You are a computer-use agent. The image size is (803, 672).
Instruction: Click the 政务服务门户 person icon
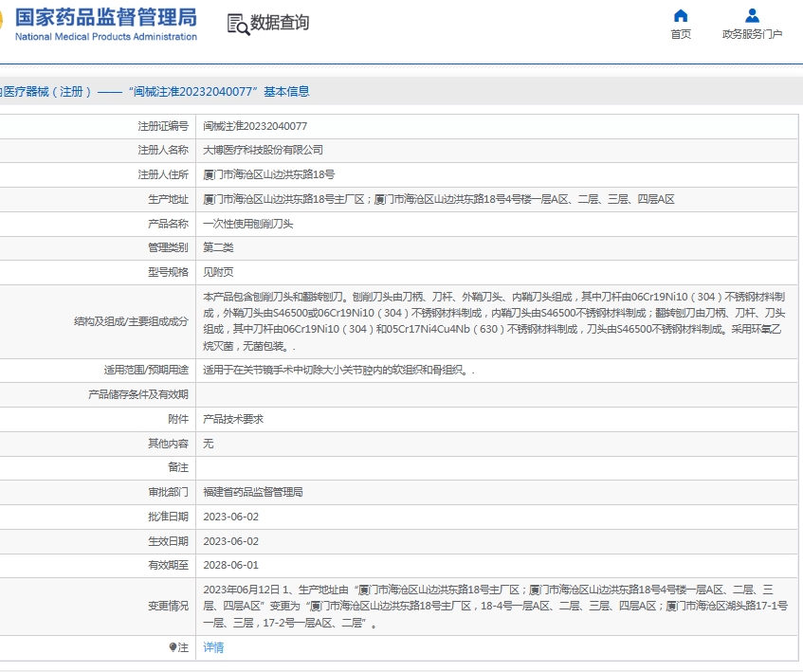(x=752, y=15)
